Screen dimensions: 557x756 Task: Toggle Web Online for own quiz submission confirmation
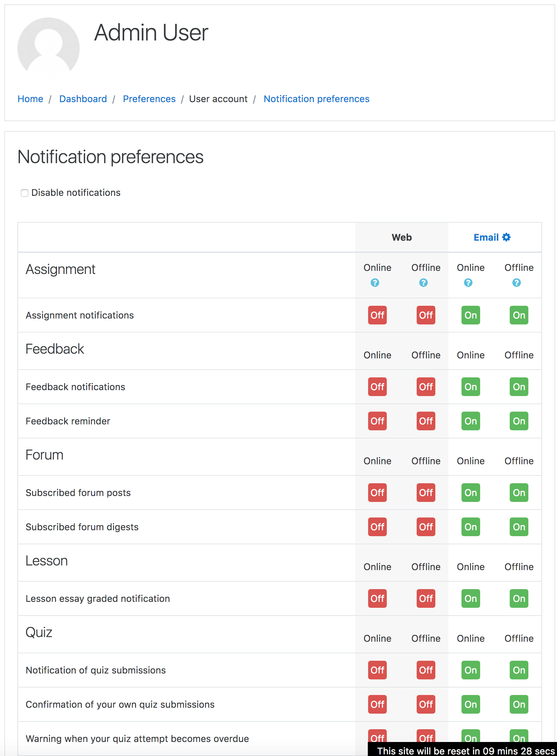tap(377, 704)
